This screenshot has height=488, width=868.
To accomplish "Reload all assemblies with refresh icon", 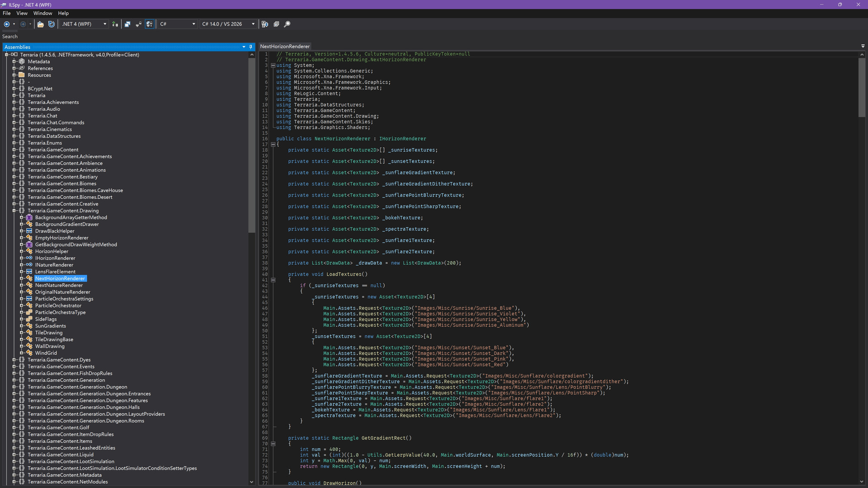I will pyautogui.click(x=51, y=24).
